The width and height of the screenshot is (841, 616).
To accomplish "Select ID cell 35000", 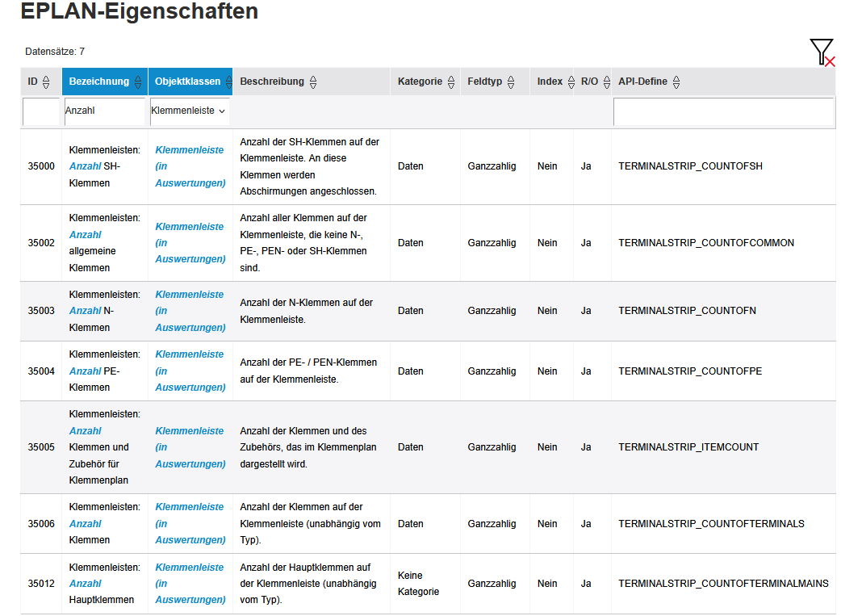I will click(x=41, y=166).
